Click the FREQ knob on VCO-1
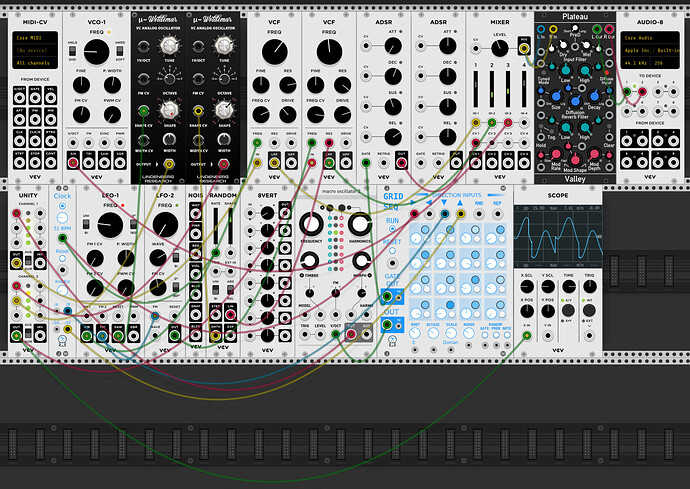The image size is (690, 489). [96, 51]
